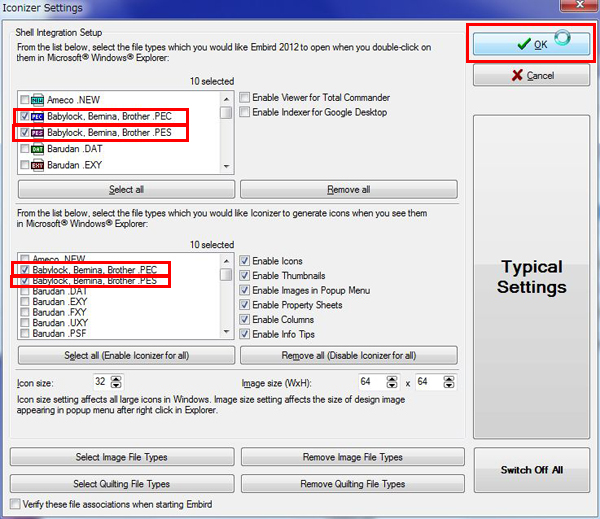Screen dimensions: 600x519
Task: Click Remove all (Disable Iconizer for all)
Action: 349,356
